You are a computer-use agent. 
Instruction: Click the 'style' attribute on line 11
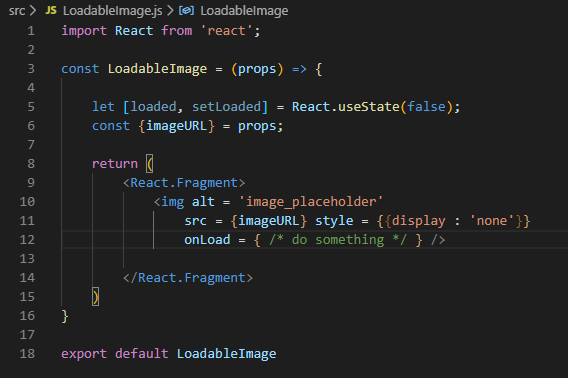[x=334, y=221]
